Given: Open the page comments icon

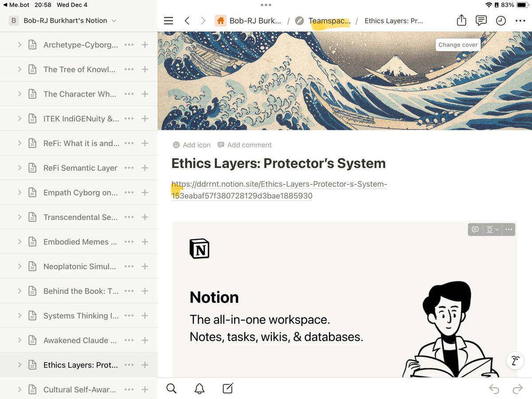Looking at the screenshot, I should point(481,20).
